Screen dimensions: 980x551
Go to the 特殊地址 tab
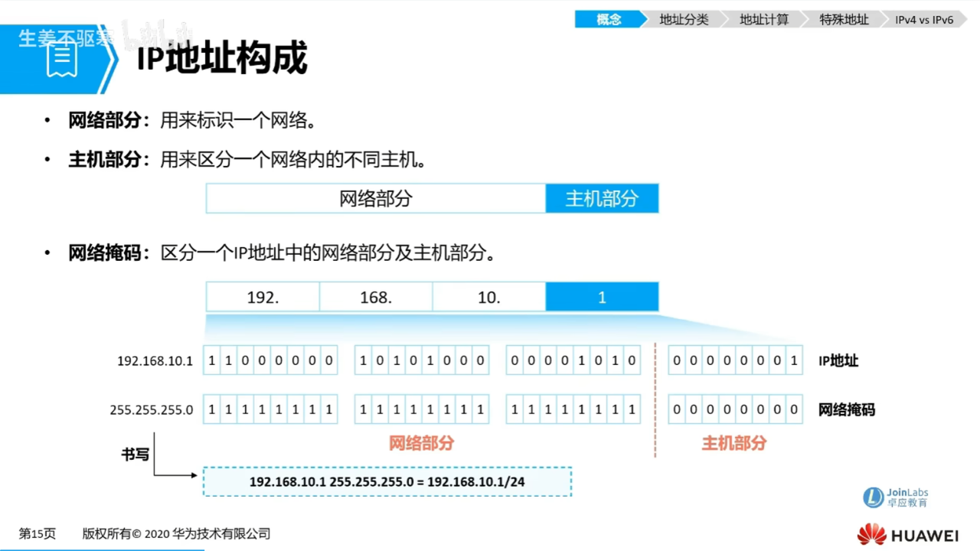click(844, 20)
